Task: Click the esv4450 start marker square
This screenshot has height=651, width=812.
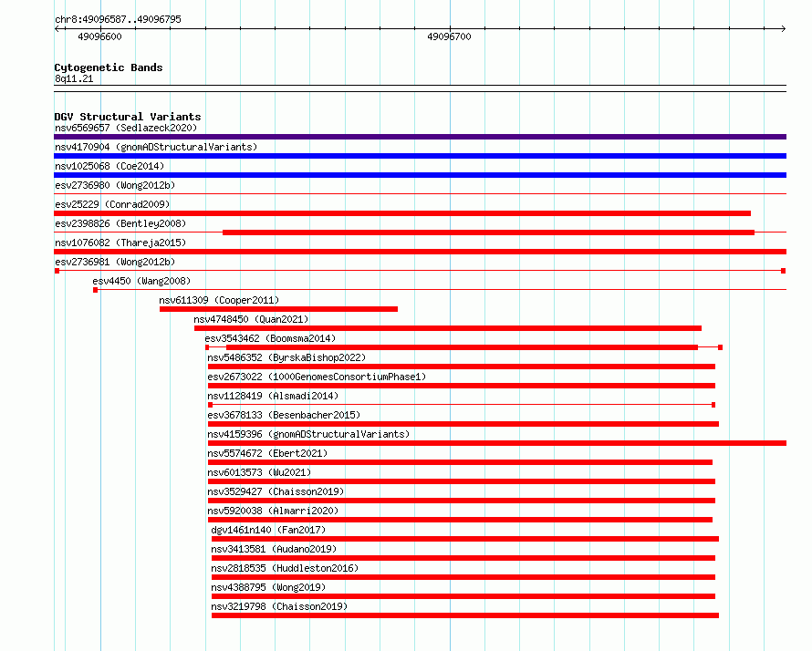Action: [x=95, y=290]
